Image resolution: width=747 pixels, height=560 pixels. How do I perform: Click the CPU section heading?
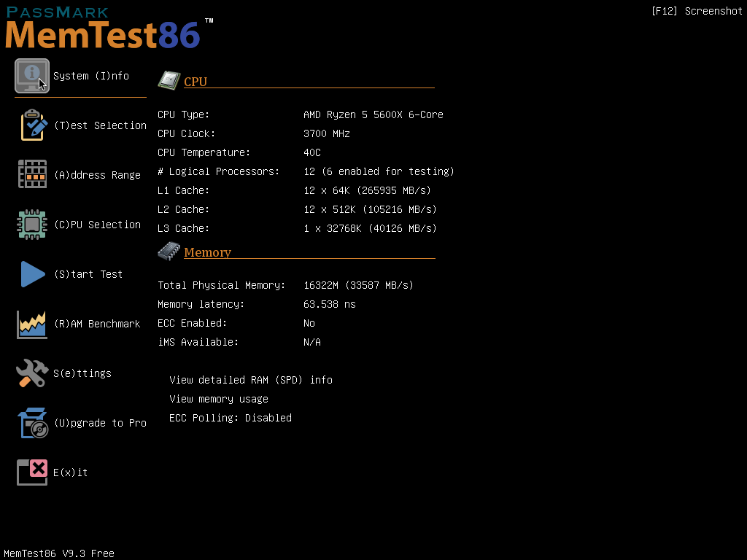(x=196, y=82)
